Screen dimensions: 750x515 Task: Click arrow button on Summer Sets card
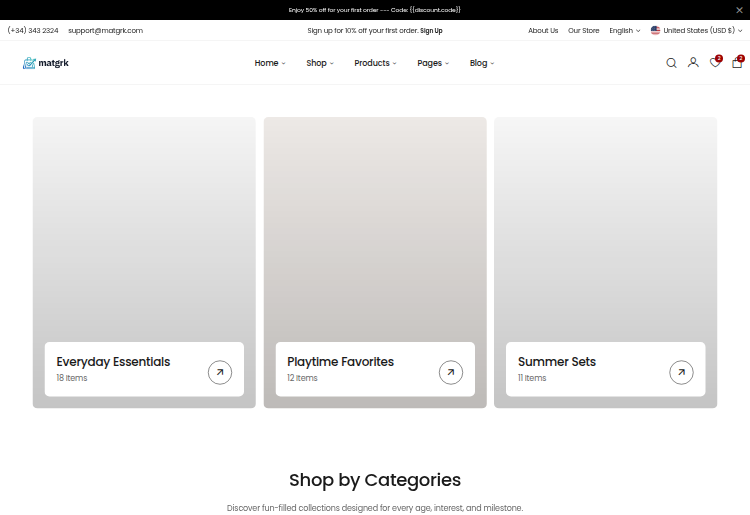[682, 373]
